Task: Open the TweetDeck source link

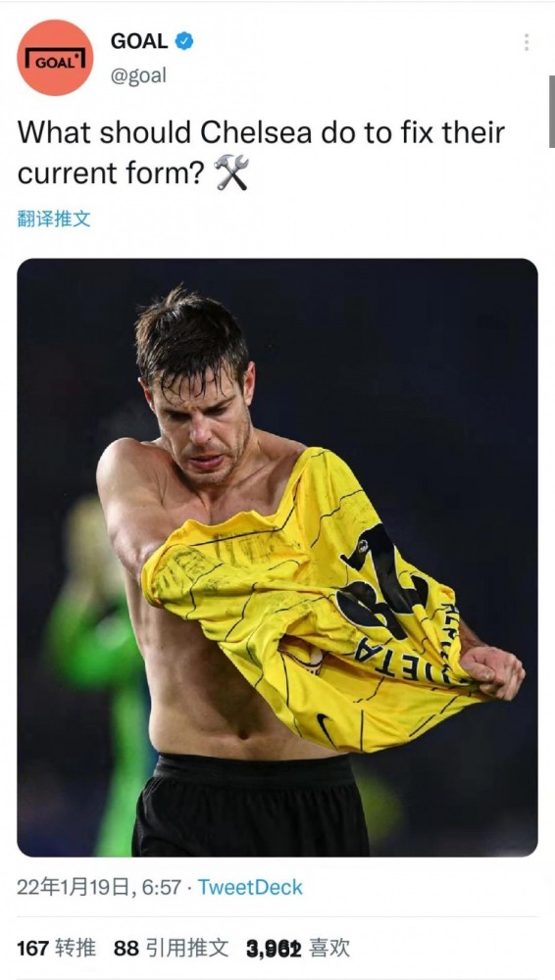Action: tap(250, 888)
